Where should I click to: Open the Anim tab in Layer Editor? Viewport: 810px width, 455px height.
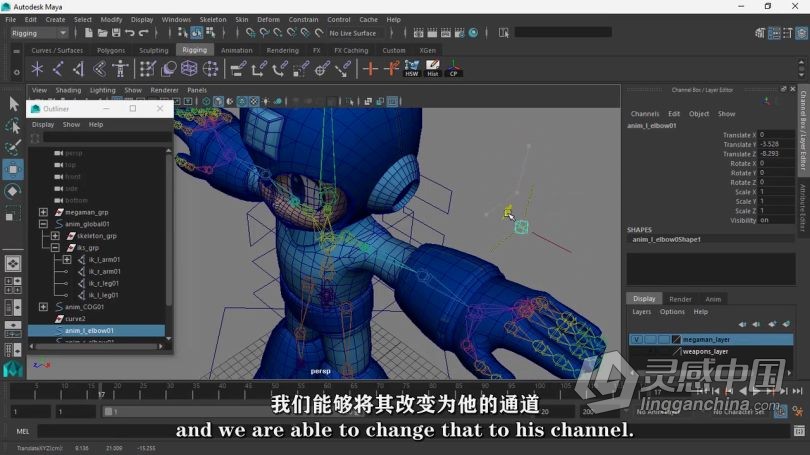[713, 299]
